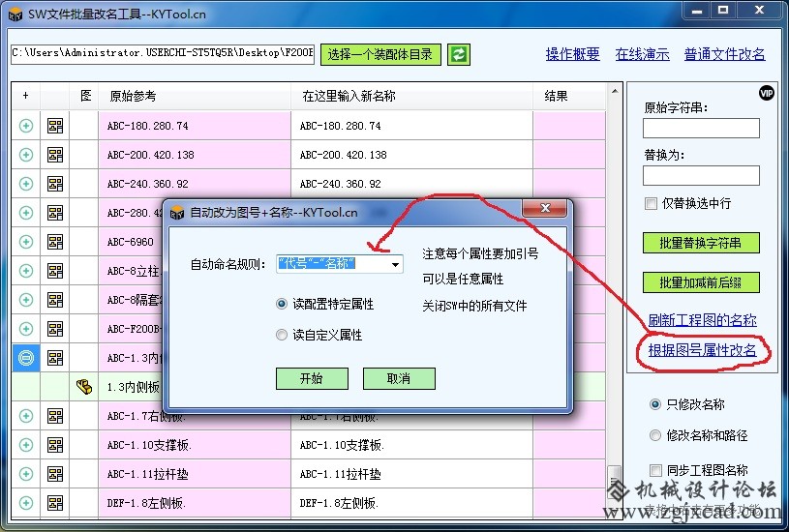Open the 自动命名规则 dropdown arrow
The image size is (789, 532).
[396, 264]
